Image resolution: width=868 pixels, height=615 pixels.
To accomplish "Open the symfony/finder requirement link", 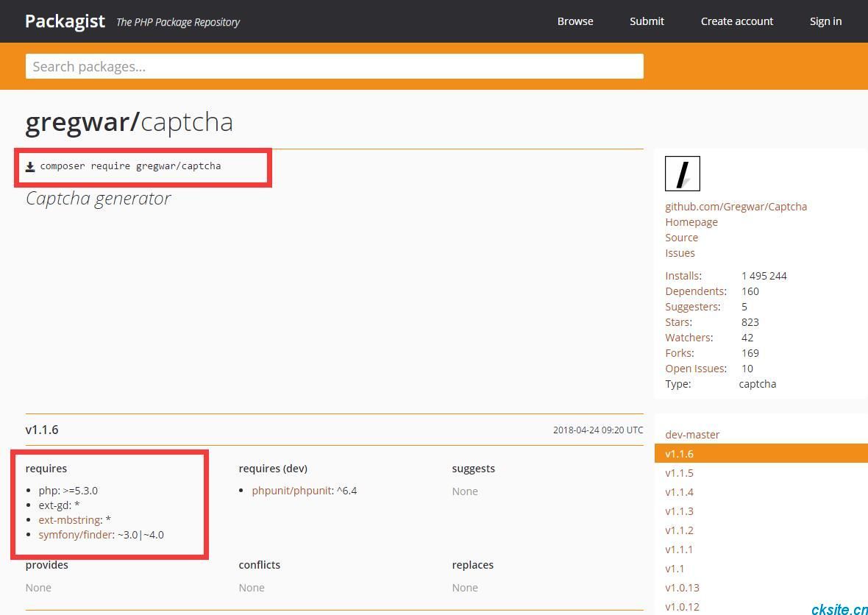I will [x=76, y=535].
